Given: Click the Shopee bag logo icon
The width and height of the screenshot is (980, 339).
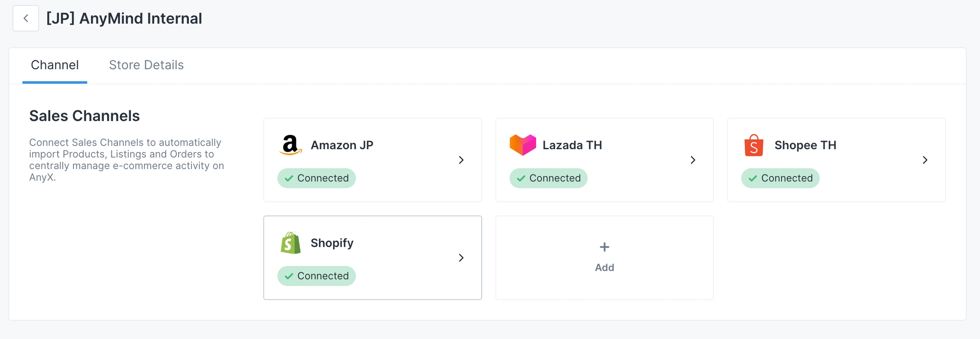Looking at the screenshot, I should [754, 145].
